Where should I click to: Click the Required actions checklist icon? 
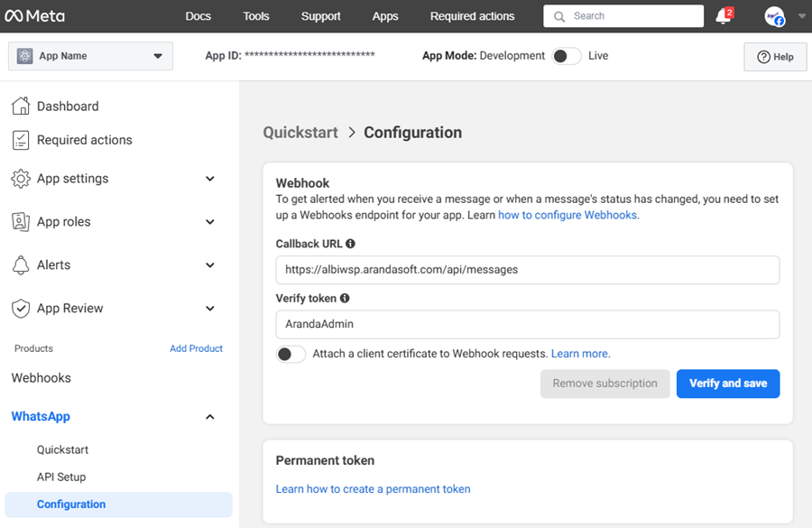point(21,140)
